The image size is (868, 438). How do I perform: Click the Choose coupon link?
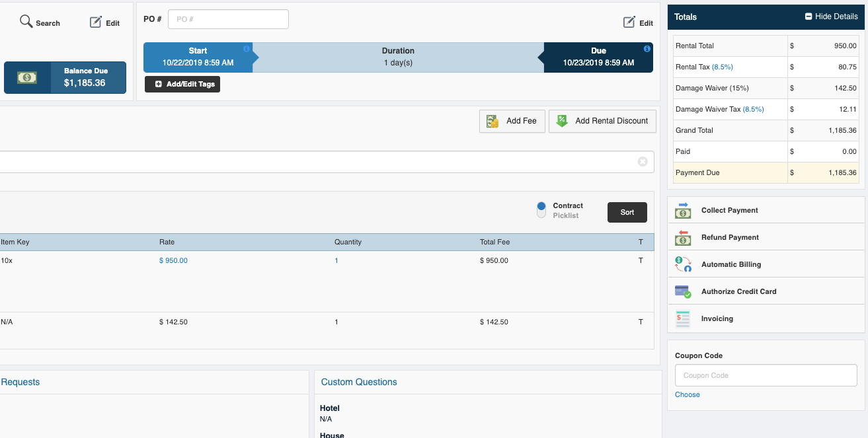pos(687,394)
